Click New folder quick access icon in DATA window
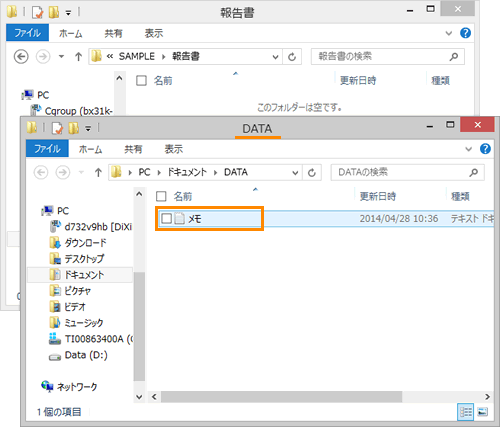 [x=73, y=128]
